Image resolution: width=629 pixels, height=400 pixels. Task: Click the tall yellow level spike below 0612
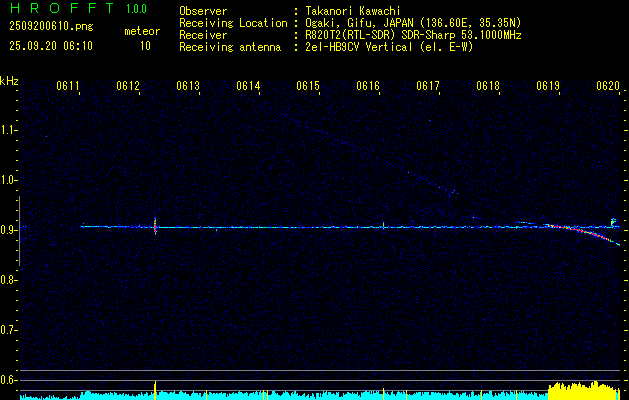155,390
